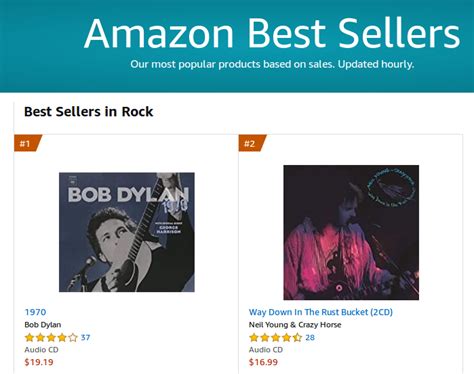Open Way Down In The Rust Bucket link
This screenshot has height=374, width=474.
pos(321,312)
